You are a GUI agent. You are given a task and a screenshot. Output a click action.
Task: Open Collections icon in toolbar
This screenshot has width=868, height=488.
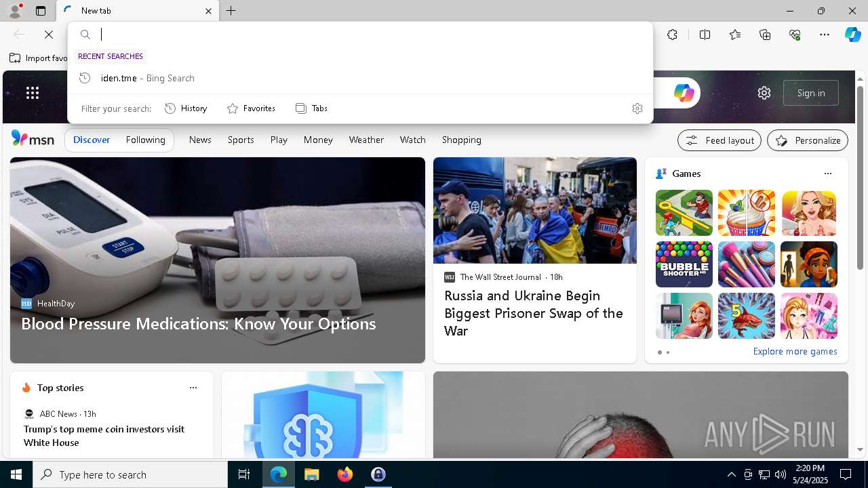tap(765, 35)
